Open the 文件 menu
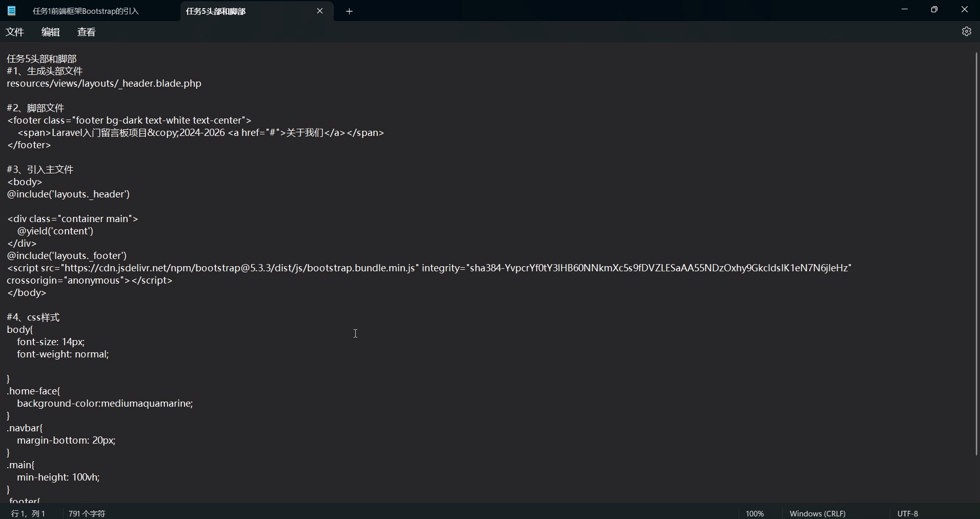Screen dimensions: 980x519 15,31
